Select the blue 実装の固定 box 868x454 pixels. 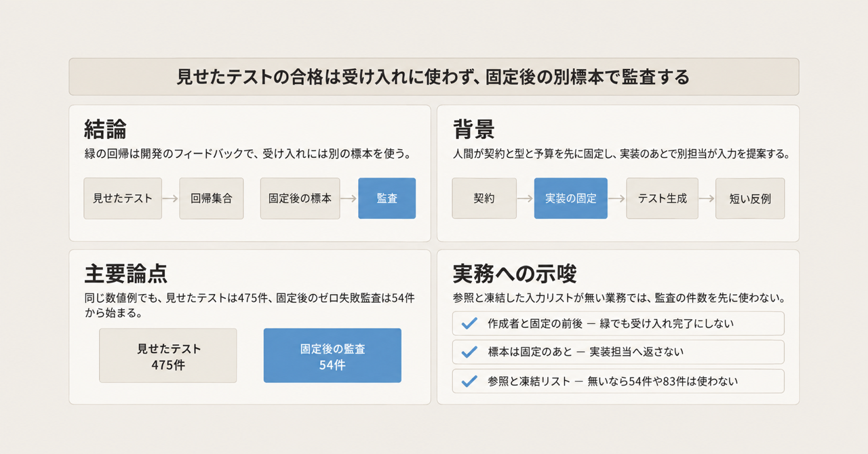(x=571, y=199)
